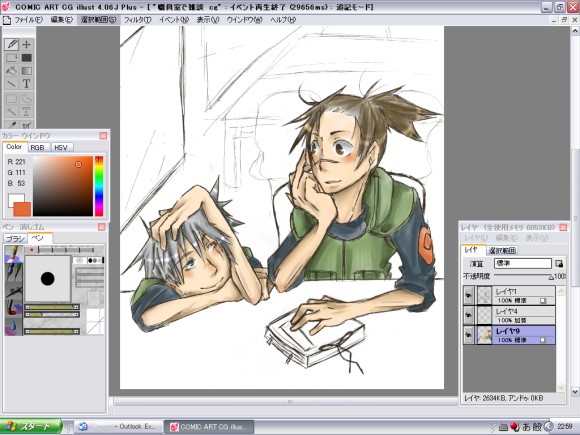Screen dimensions: 580x435
Task: Select the black-to-gray dots brush hardness option
Action: click(x=95, y=260)
